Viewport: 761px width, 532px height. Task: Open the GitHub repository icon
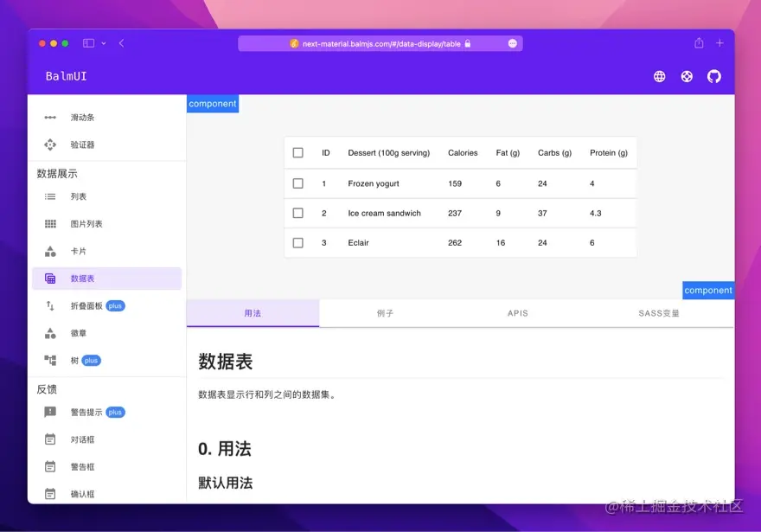(x=713, y=76)
